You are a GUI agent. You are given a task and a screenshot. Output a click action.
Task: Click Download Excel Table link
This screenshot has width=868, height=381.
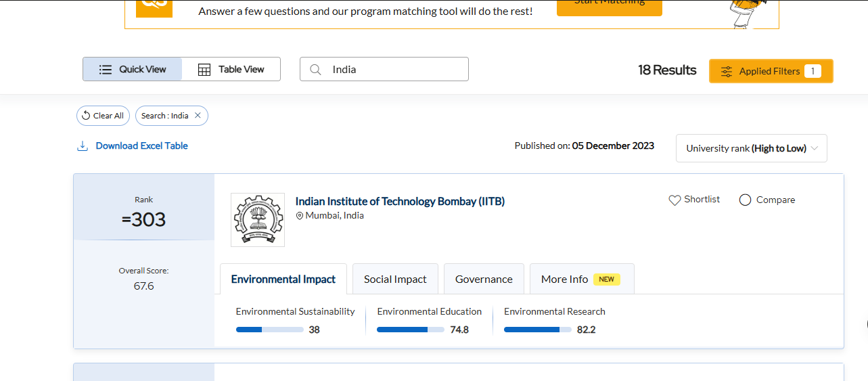(x=141, y=145)
